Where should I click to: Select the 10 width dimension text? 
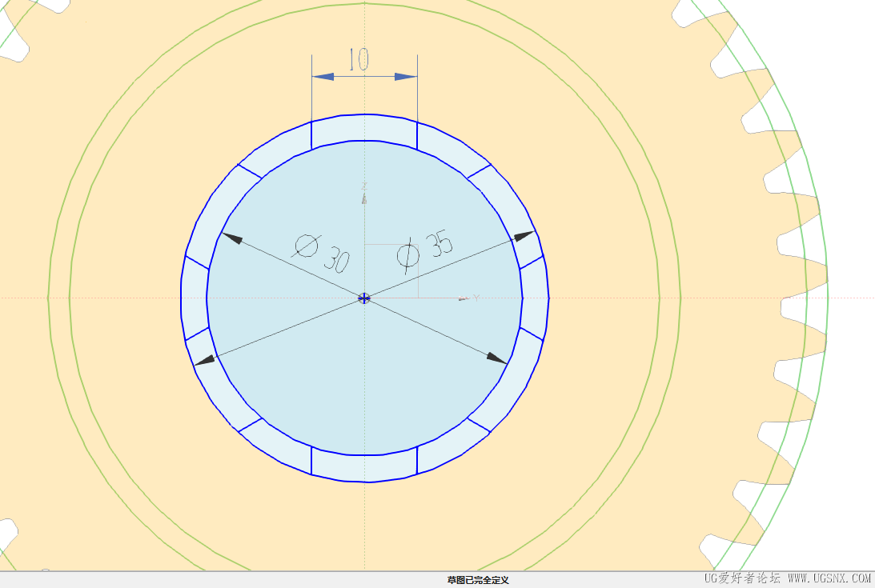pos(359,60)
